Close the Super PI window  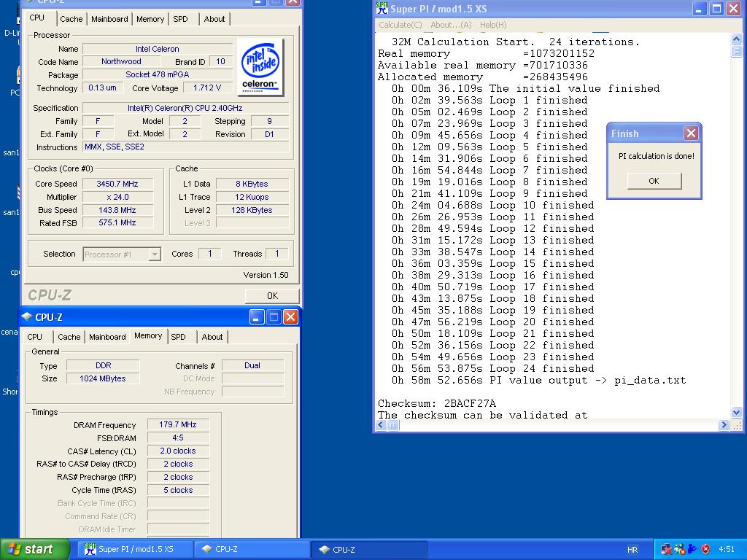click(x=733, y=9)
